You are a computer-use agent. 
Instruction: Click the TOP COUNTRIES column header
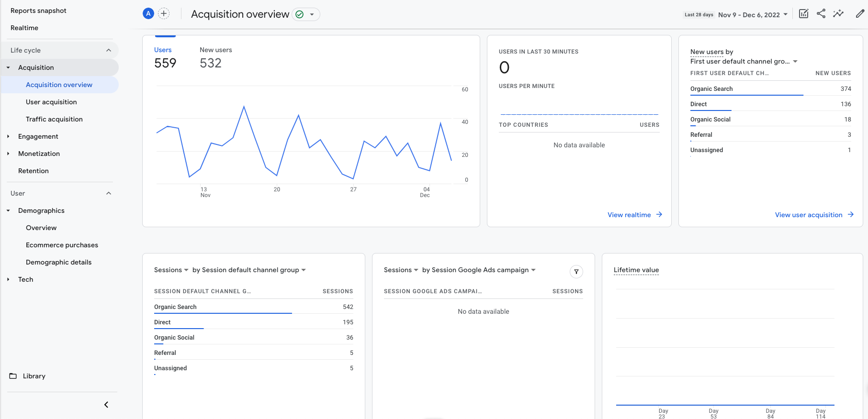[x=523, y=125]
